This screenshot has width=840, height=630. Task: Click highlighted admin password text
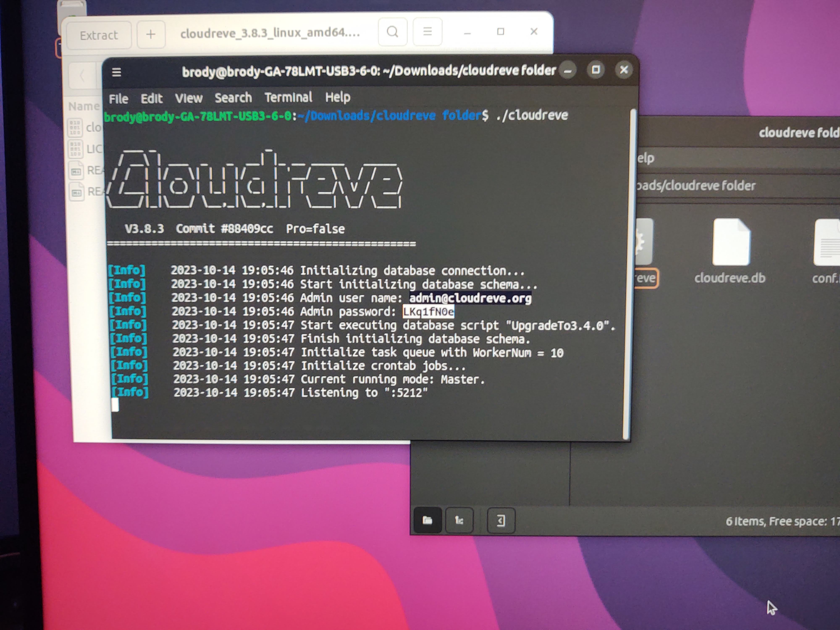(428, 312)
